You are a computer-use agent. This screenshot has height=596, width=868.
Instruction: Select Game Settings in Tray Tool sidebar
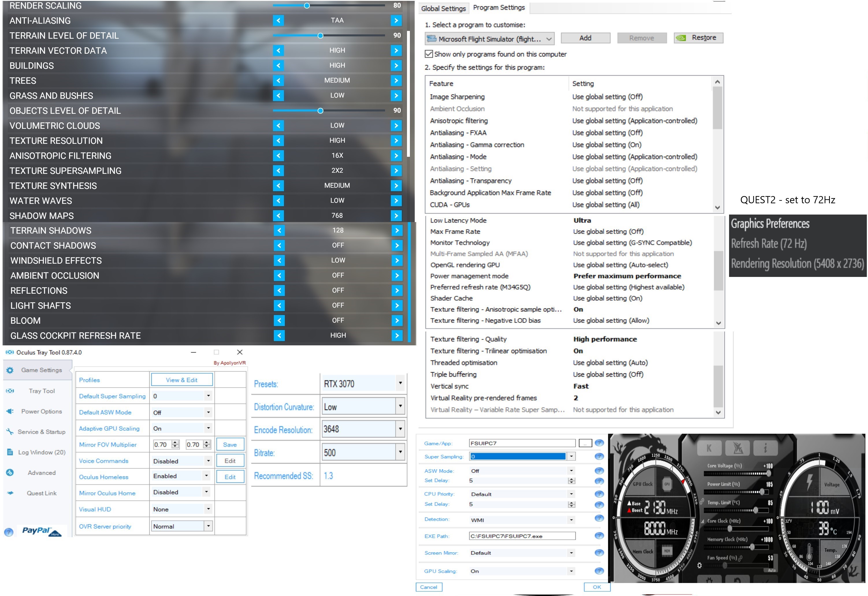coord(41,370)
